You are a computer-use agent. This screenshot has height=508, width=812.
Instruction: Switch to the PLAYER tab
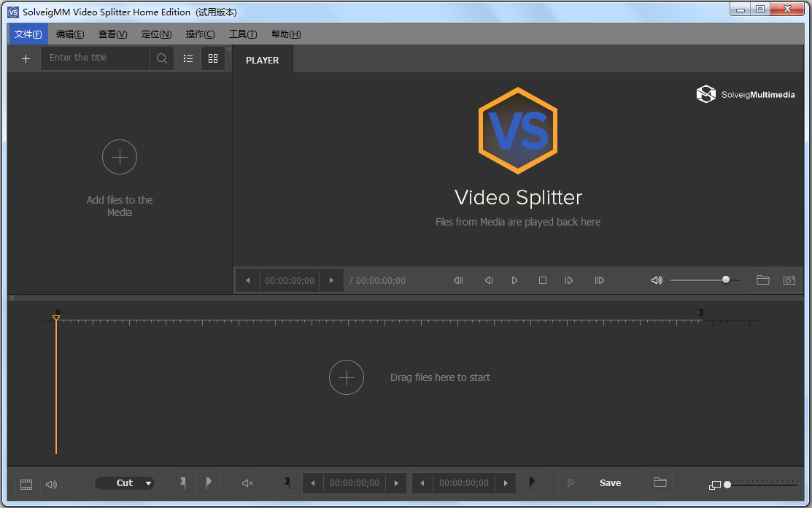click(x=262, y=60)
